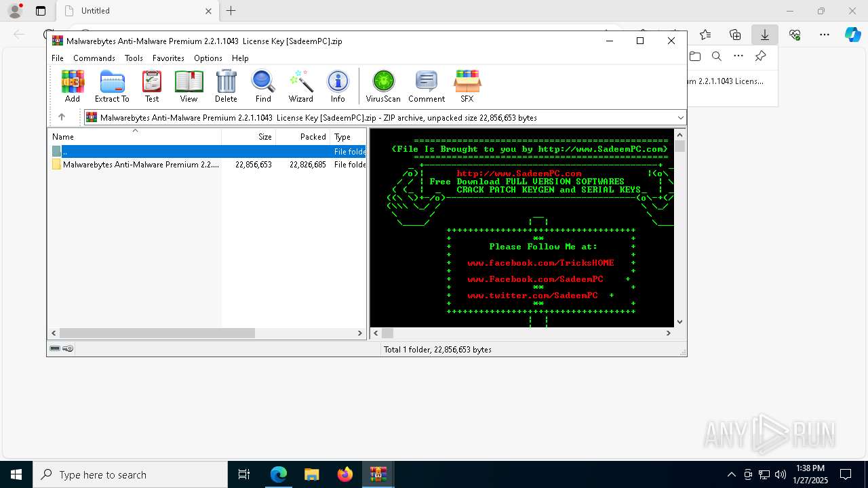This screenshot has width=868, height=488.
Task: Click the key icon in WinRAR status bar
Action: 68,349
